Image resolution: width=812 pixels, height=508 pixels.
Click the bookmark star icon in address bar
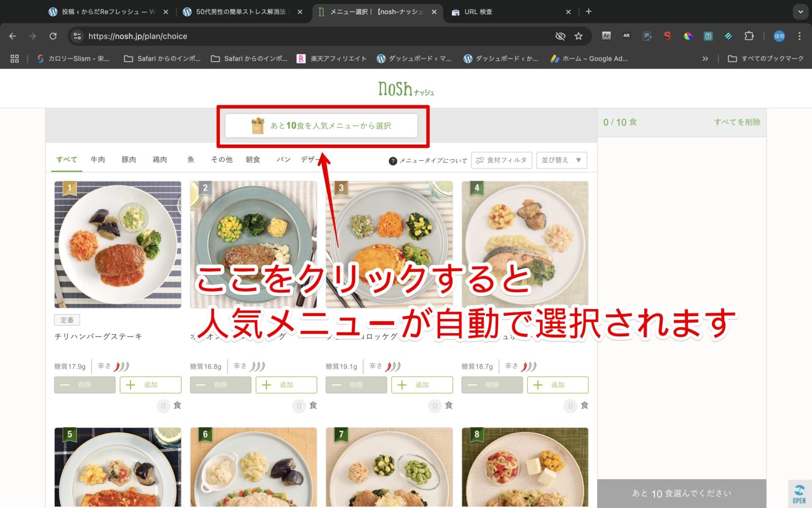578,36
